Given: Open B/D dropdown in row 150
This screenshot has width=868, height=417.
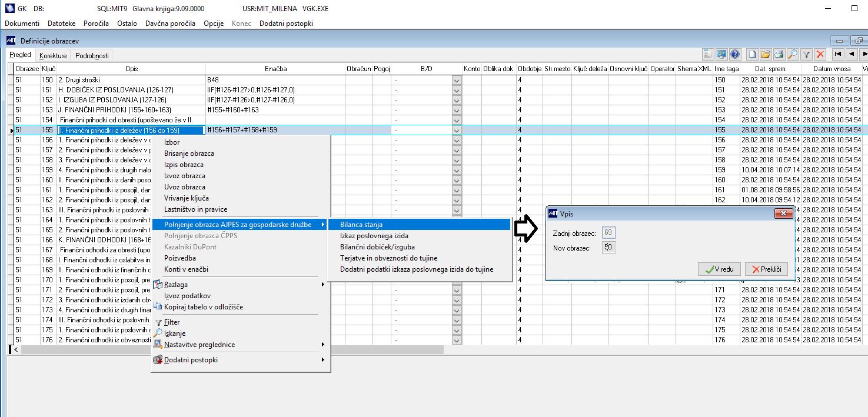Looking at the screenshot, I should (x=457, y=80).
